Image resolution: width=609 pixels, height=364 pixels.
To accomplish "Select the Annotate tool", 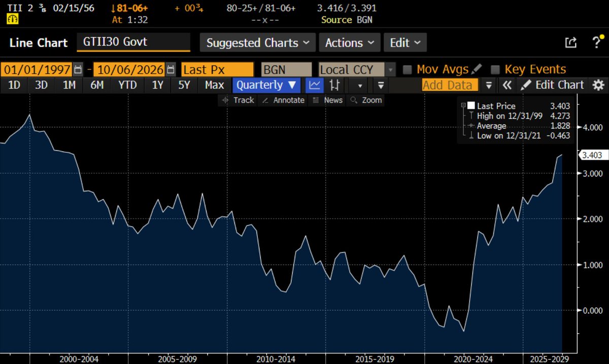I will tap(283, 100).
